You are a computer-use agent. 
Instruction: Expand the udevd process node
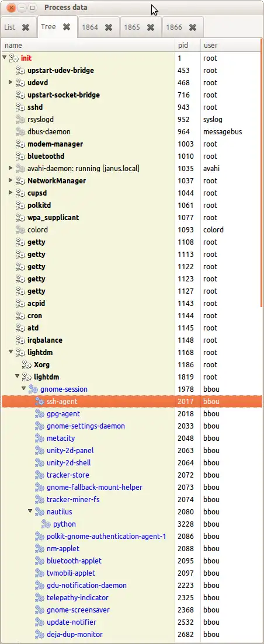click(x=11, y=82)
